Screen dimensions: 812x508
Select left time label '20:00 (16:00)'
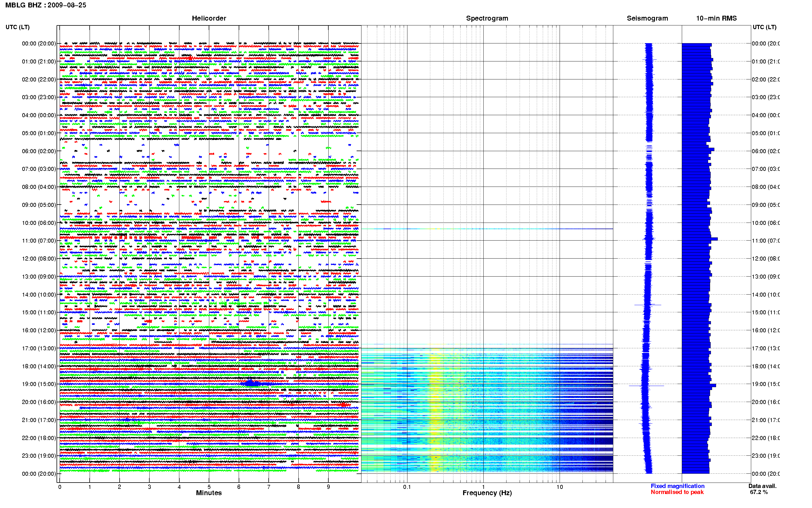pos(39,402)
